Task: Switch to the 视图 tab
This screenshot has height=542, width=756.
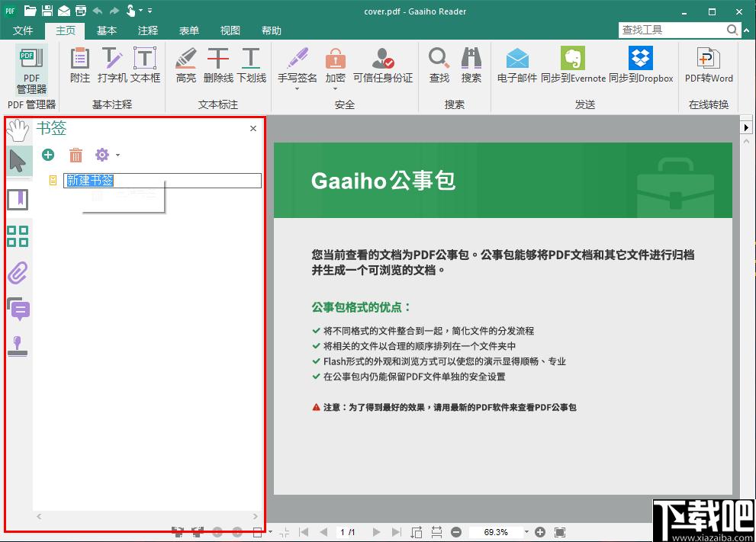Action: [x=230, y=30]
